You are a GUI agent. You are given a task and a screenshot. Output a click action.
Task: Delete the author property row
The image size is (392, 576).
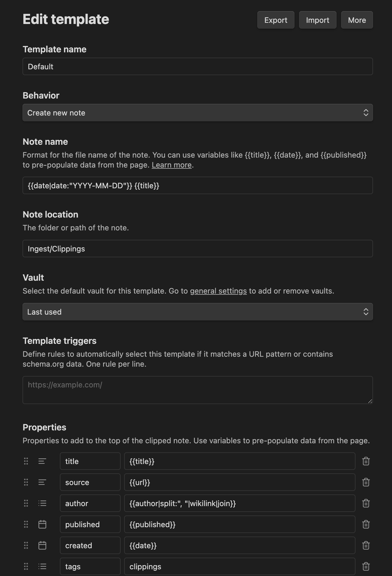(x=366, y=503)
